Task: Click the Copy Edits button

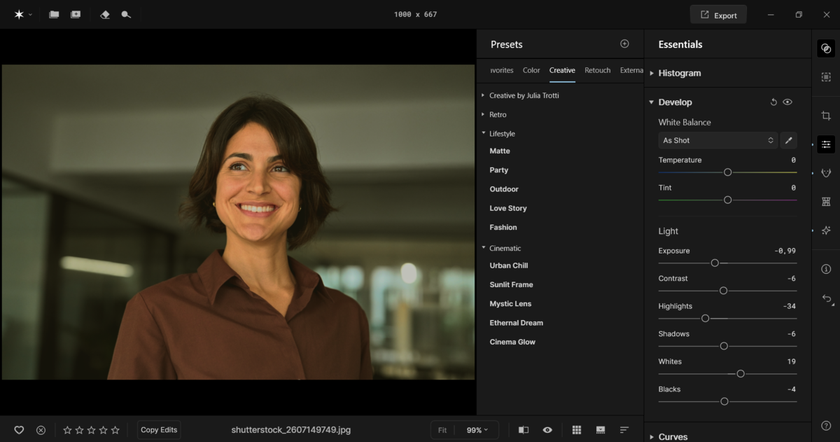Action: pyautogui.click(x=159, y=430)
